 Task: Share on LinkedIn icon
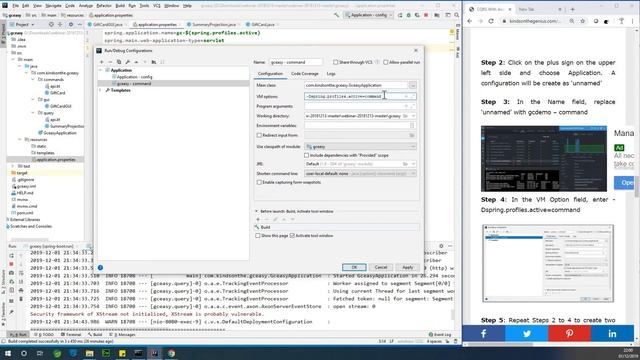pos(612,333)
